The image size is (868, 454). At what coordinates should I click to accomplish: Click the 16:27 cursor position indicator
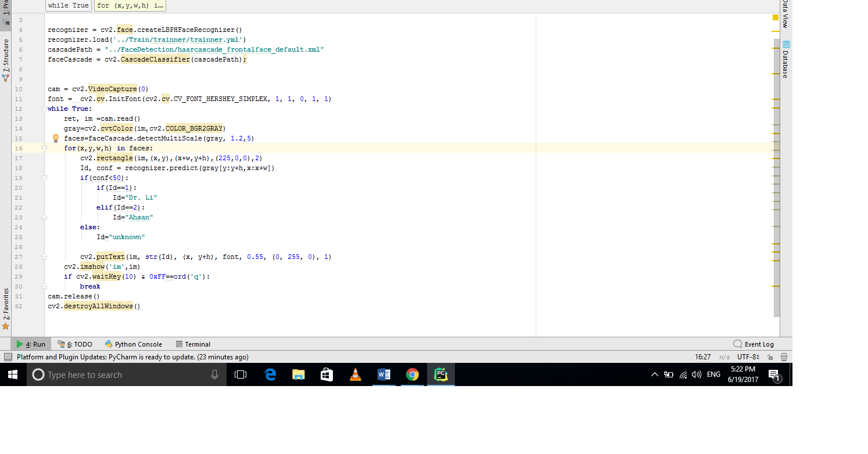702,357
